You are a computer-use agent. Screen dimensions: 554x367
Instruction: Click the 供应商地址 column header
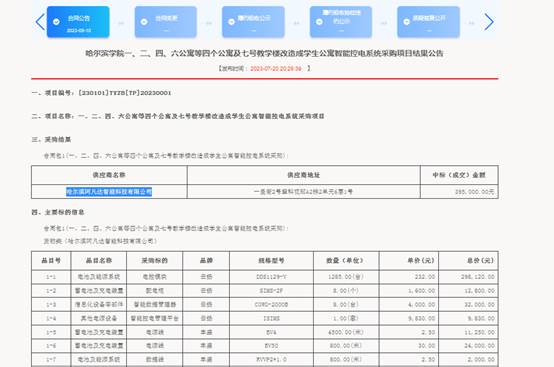point(303,175)
